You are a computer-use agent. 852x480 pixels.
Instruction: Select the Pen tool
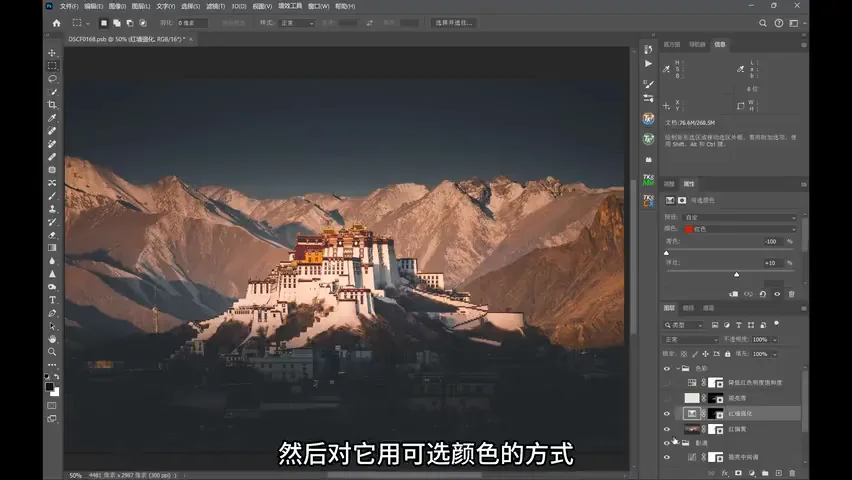pos(52,313)
